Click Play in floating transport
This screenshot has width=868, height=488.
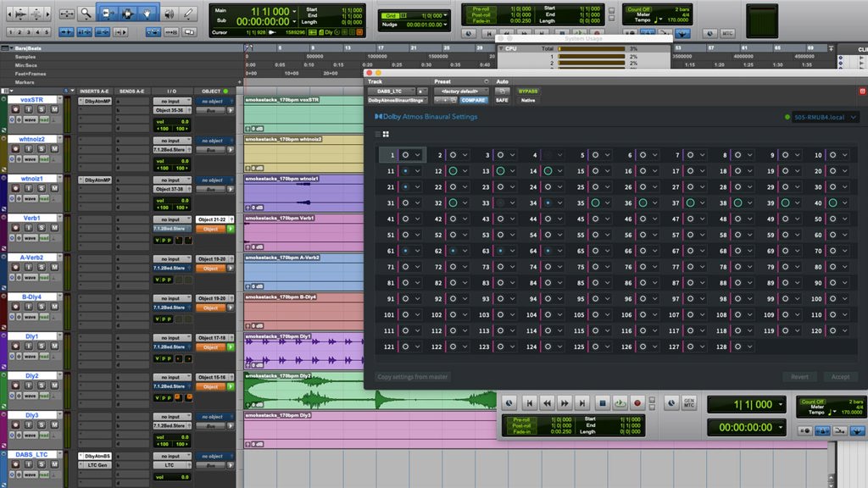(620, 403)
